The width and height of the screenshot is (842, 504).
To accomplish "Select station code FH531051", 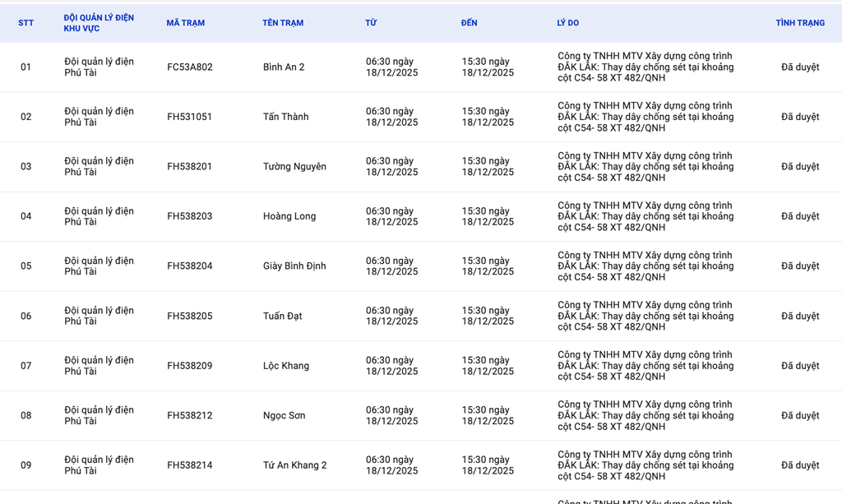I will point(189,117).
